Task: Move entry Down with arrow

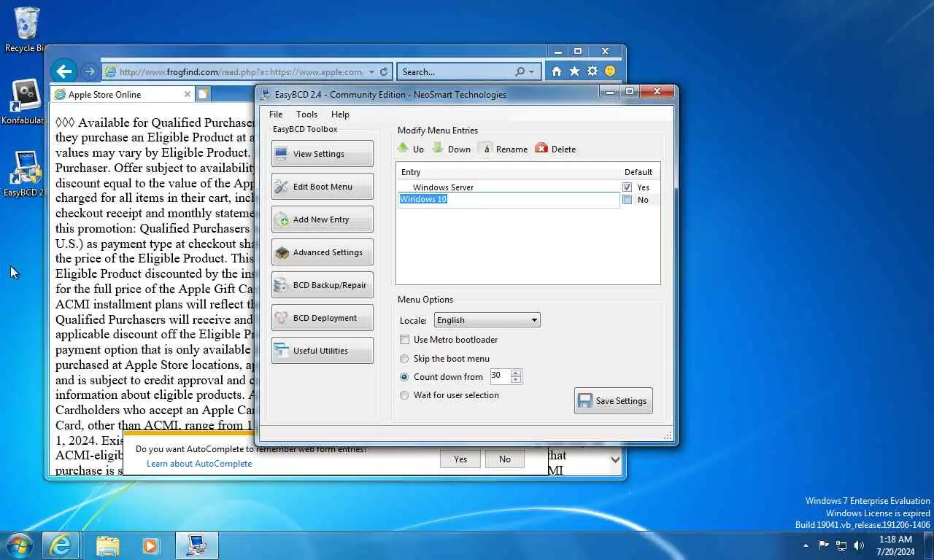Action: pyautogui.click(x=451, y=148)
